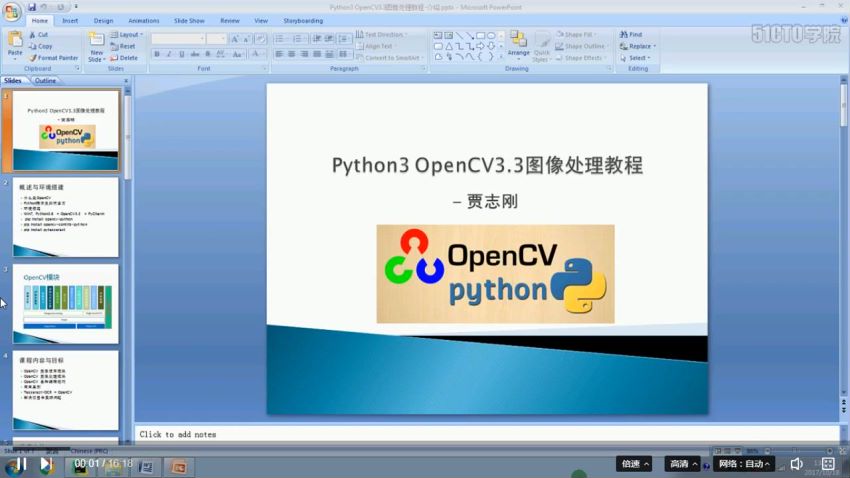Image resolution: width=850 pixels, height=478 pixels.
Task: Open the Layout dropdown
Action: coord(127,35)
